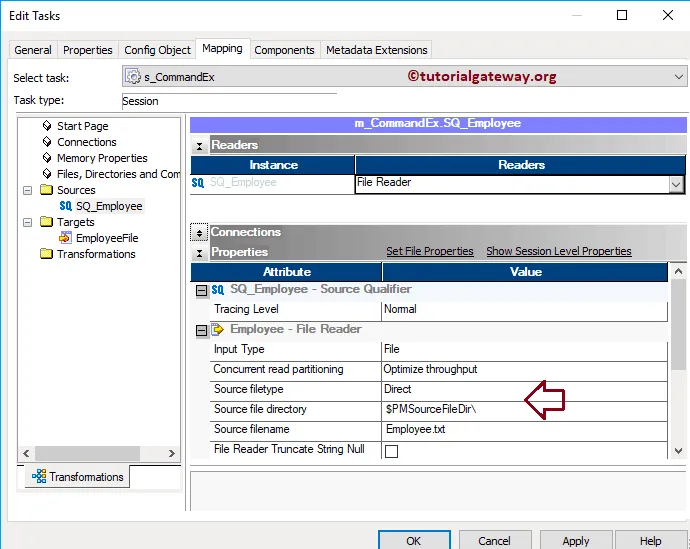Viewport: 690px width, 549px height.
Task: Click the Task type Session field
Action: tap(229, 101)
